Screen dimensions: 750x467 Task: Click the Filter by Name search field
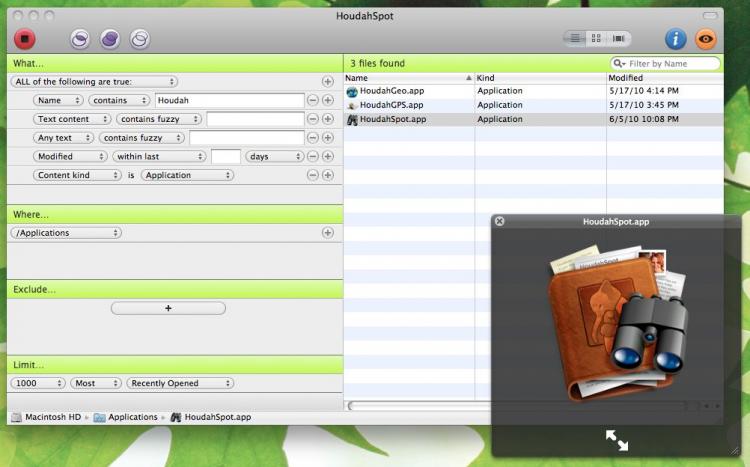[x=665, y=63]
